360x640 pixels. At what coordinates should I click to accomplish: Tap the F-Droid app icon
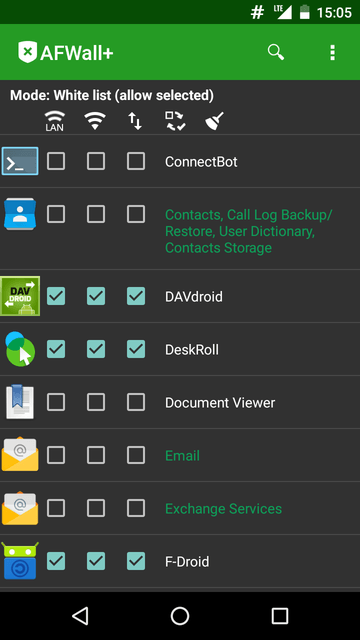click(20, 560)
